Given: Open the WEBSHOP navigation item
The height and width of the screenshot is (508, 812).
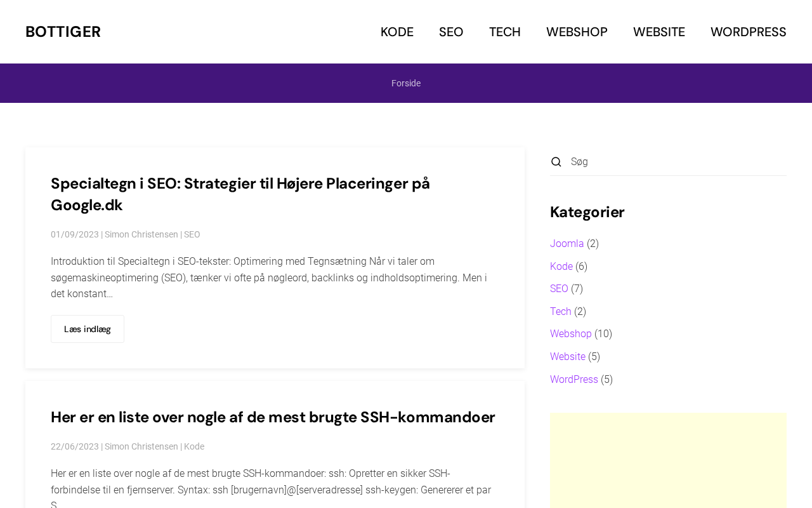Looking at the screenshot, I should point(577,32).
